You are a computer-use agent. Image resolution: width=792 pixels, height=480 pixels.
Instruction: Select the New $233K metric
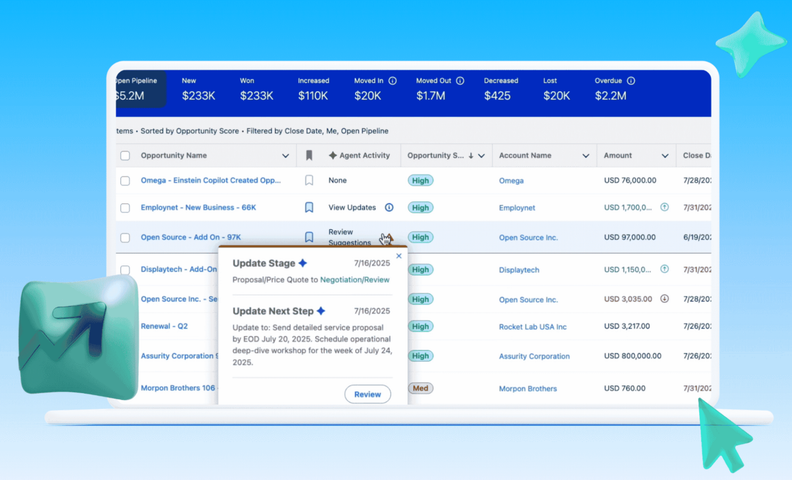tap(199, 89)
